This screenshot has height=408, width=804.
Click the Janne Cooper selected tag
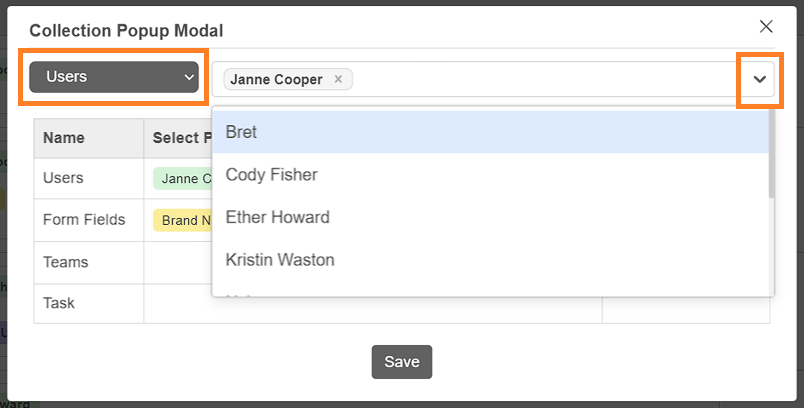coord(276,79)
